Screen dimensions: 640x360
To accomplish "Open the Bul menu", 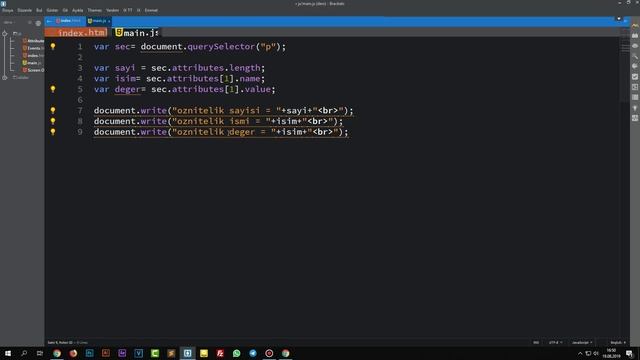I will pos(39,10).
